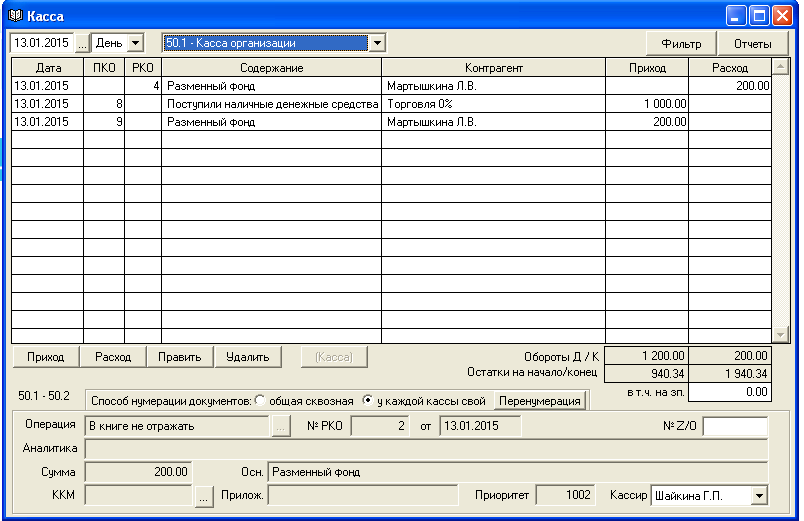Open date picker with ellipsis button next to date
Image resolution: width=804 pixels, height=521 pixels.
(x=82, y=44)
